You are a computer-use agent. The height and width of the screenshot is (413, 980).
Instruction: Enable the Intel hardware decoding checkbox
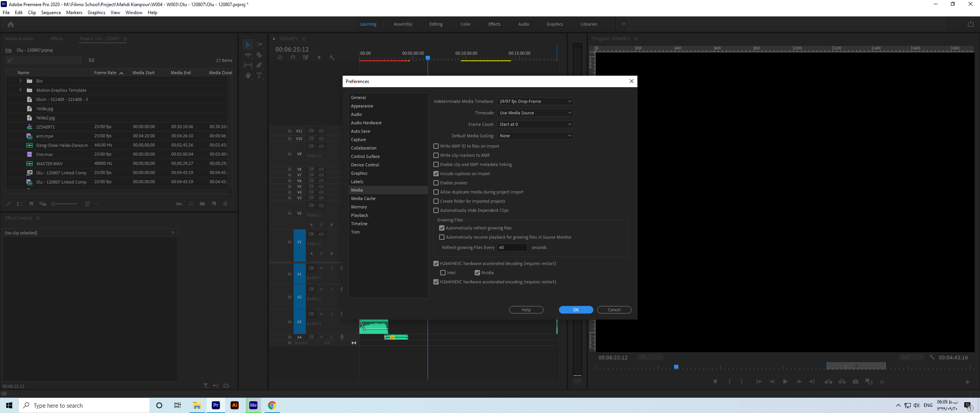pyautogui.click(x=443, y=272)
